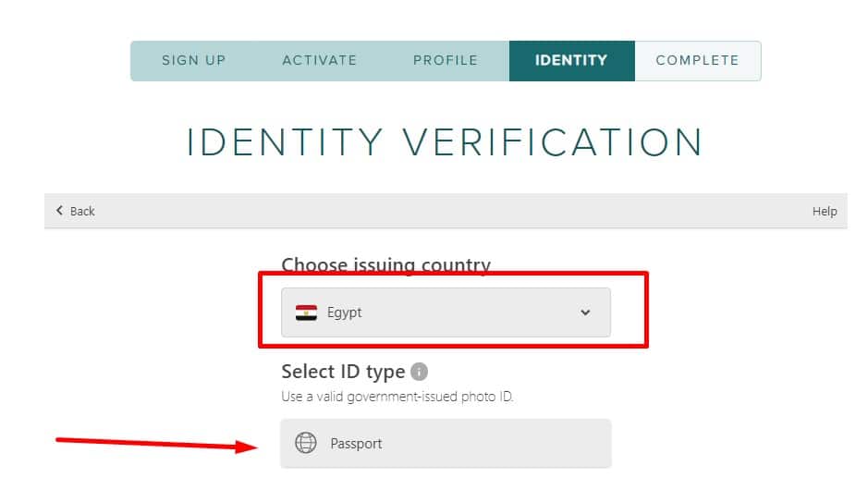Click the info icon beside Select ID type
Screen dimensions: 868x502
point(419,372)
